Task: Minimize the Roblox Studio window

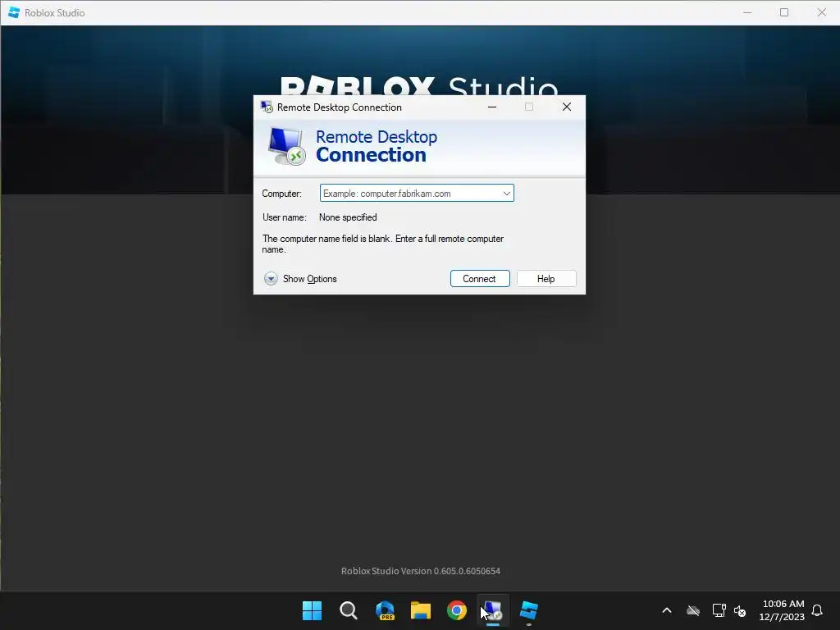Action: (x=747, y=12)
